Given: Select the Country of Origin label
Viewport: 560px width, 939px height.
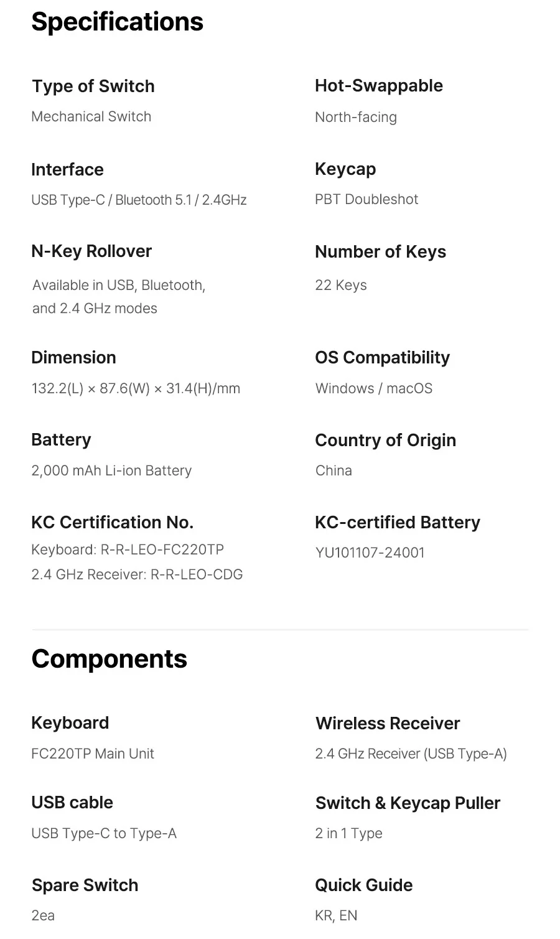Looking at the screenshot, I should [385, 441].
